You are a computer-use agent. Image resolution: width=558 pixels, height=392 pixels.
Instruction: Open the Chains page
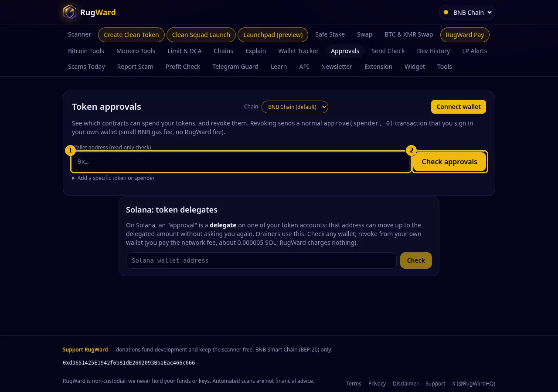[223, 51]
